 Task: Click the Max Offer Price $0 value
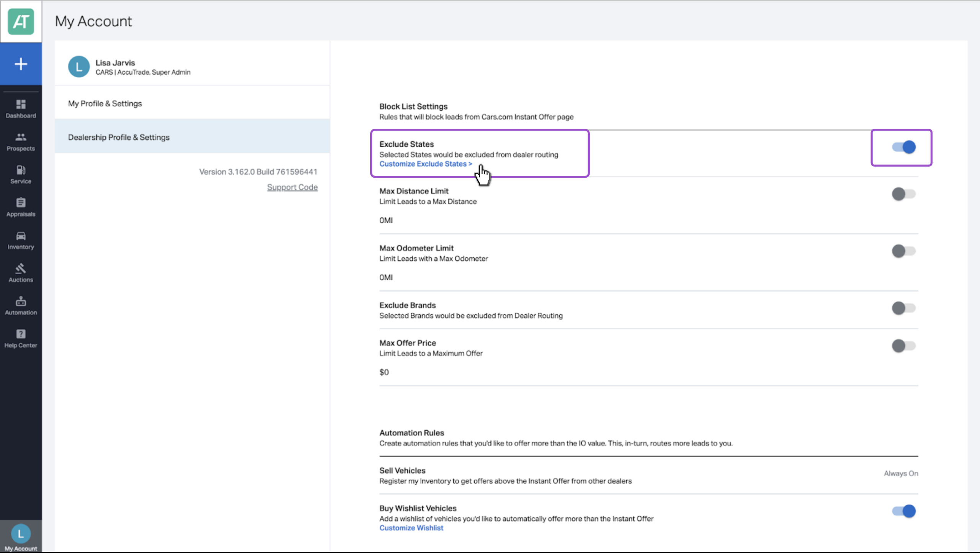coord(384,372)
